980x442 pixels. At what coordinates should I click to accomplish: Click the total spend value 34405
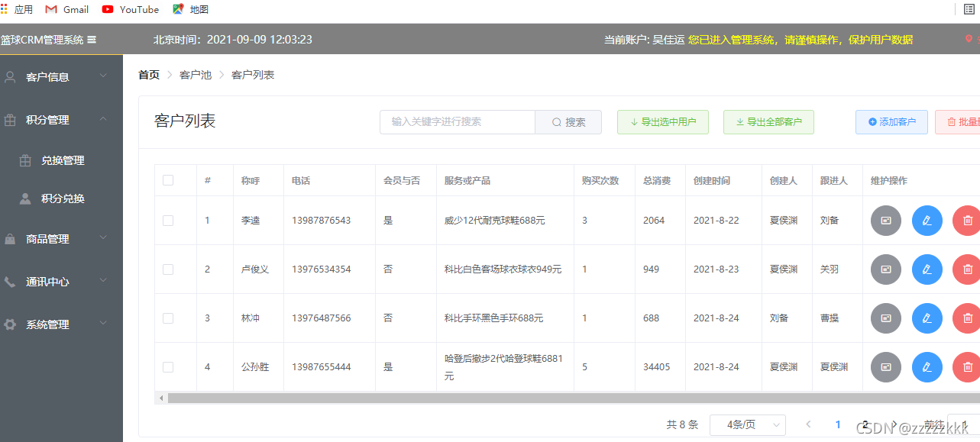click(657, 367)
